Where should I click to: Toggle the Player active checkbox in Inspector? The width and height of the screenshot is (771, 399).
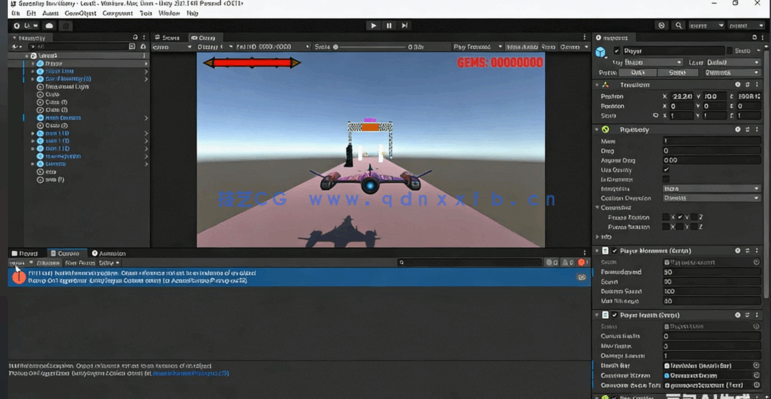click(617, 51)
